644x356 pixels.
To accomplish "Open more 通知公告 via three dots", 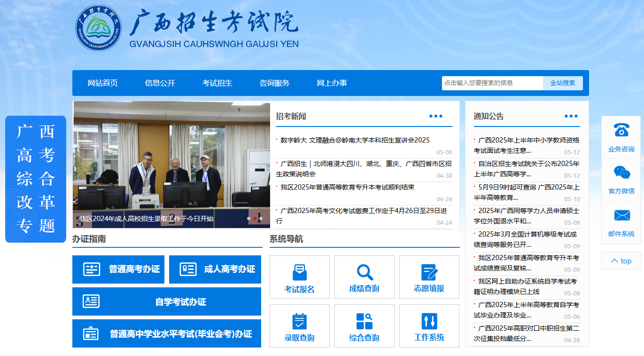I will point(571,116).
